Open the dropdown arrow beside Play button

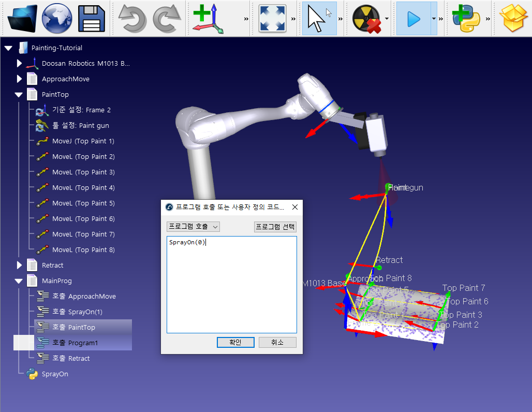tap(433, 19)
